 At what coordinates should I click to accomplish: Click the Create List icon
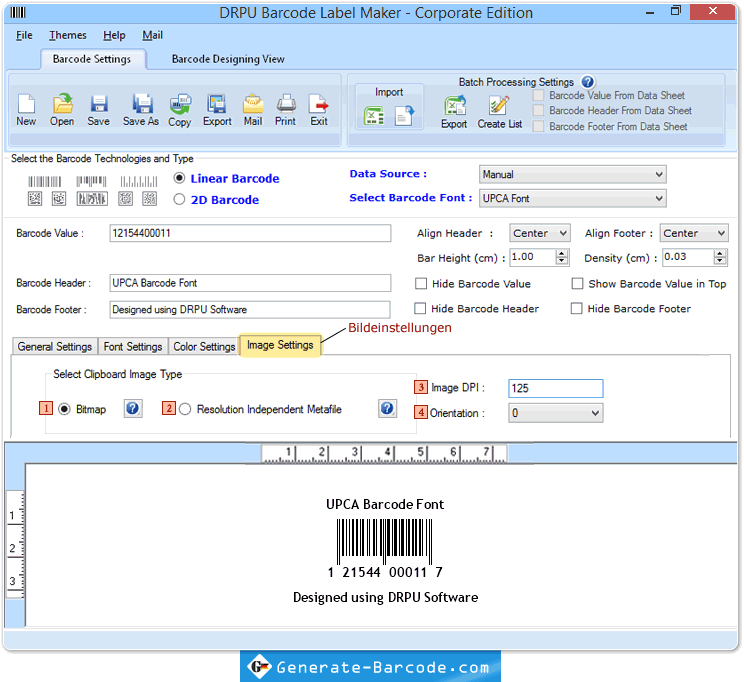tap(499, 105)
